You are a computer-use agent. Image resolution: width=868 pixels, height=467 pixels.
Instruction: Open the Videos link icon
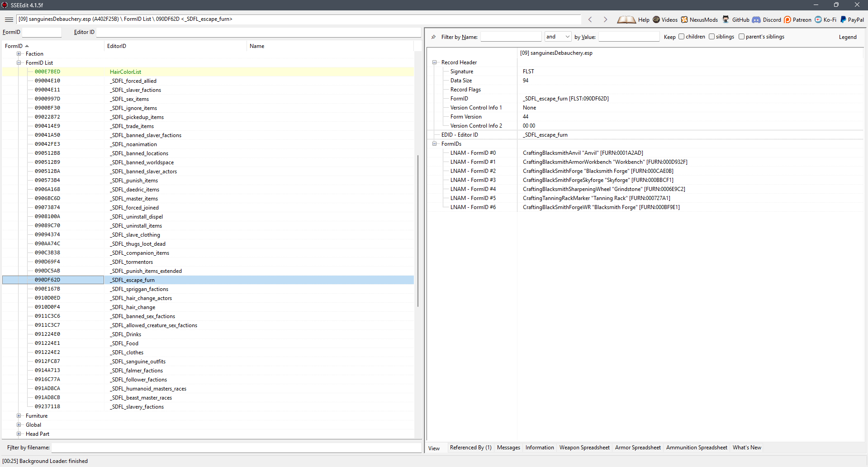(x=656, y=19)
